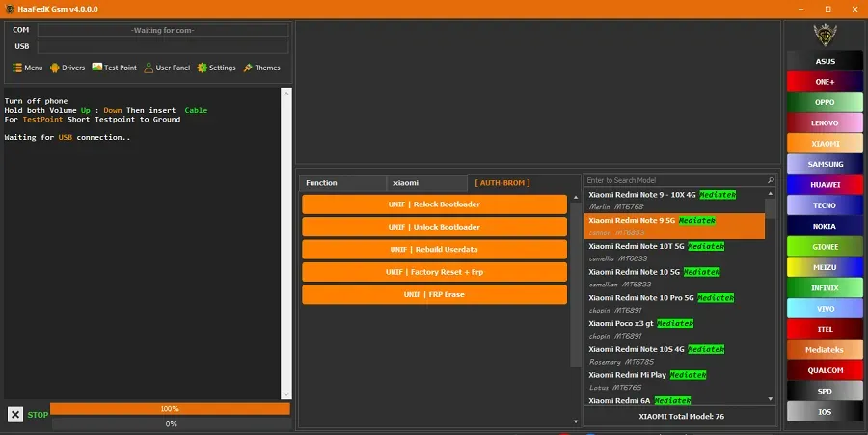Screen dimensions: 868x435
Task: Select Xiaomi Redmi Note 10 5G model
Action: [674, 278]
